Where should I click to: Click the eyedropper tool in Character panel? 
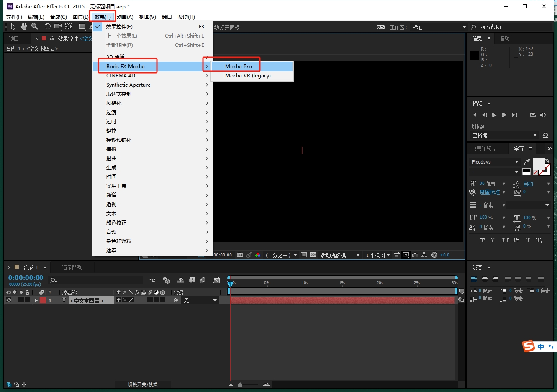pos(527,162)
